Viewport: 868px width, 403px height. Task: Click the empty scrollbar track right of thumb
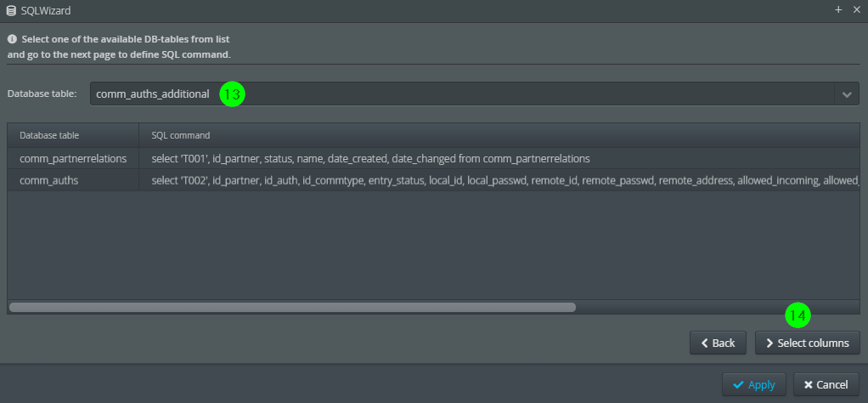[x=718, y=307]
